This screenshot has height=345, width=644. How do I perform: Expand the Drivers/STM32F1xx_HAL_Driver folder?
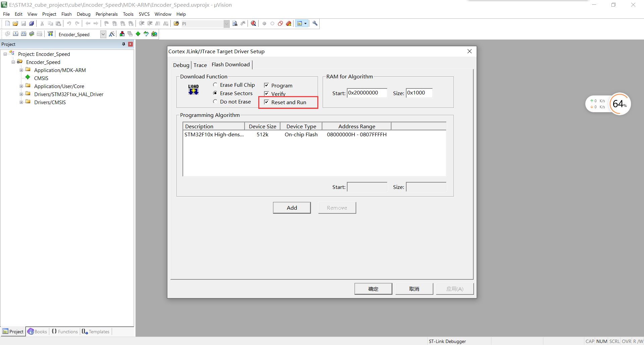click(x=21, y=94)
